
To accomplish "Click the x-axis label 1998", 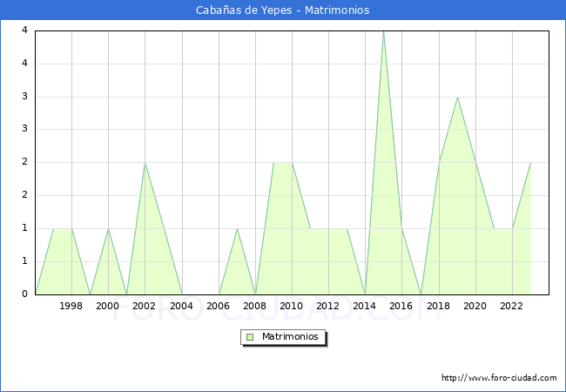I will click(x=71, y=306).
